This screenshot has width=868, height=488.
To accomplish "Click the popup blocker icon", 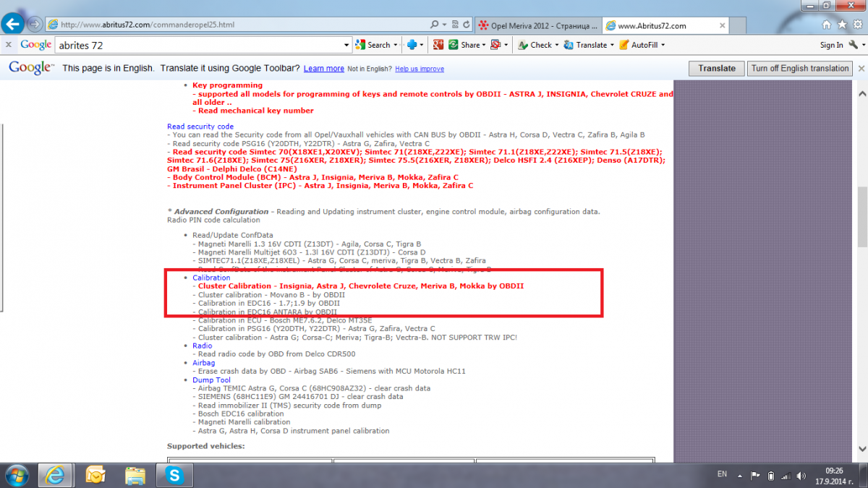I will (x=495, y=45).
